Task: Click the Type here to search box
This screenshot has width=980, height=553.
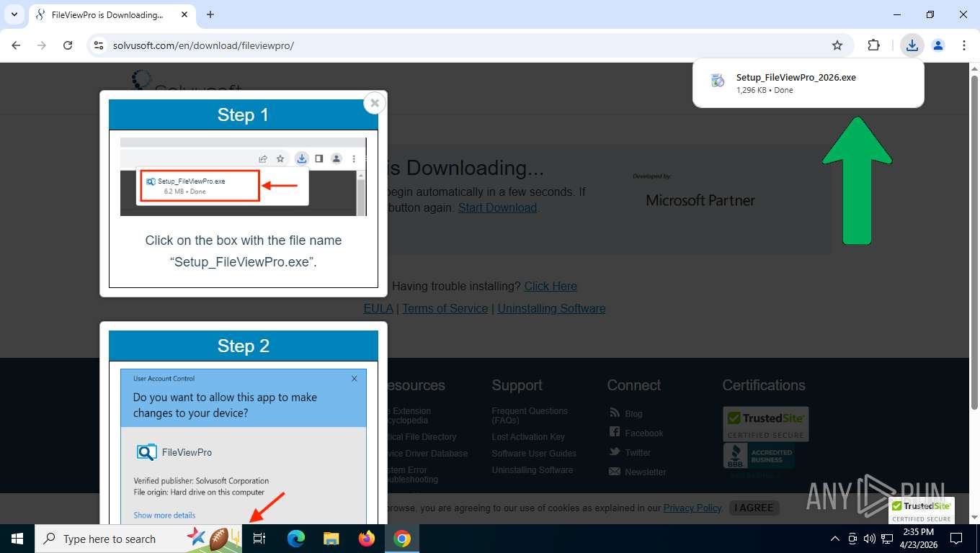Action: point(138,539)
